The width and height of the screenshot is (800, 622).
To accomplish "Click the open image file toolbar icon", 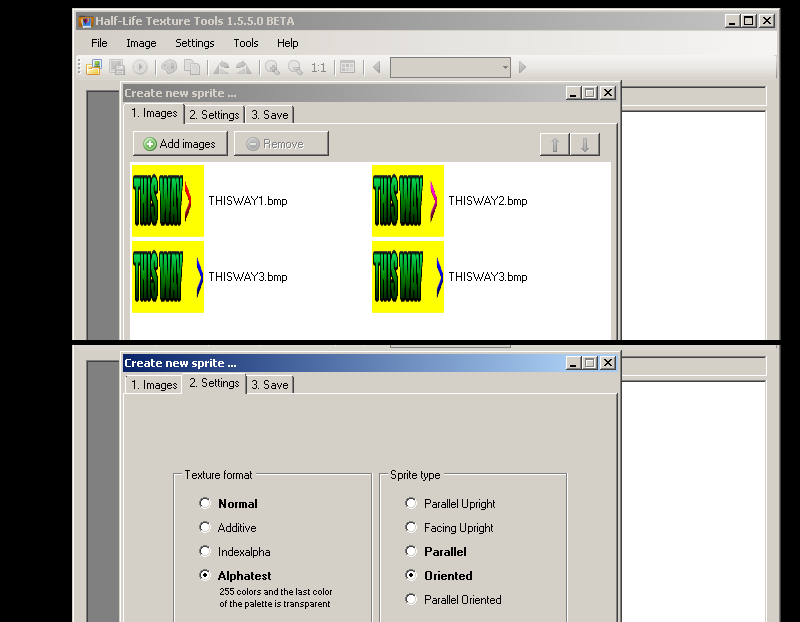I will coord(94,67).
